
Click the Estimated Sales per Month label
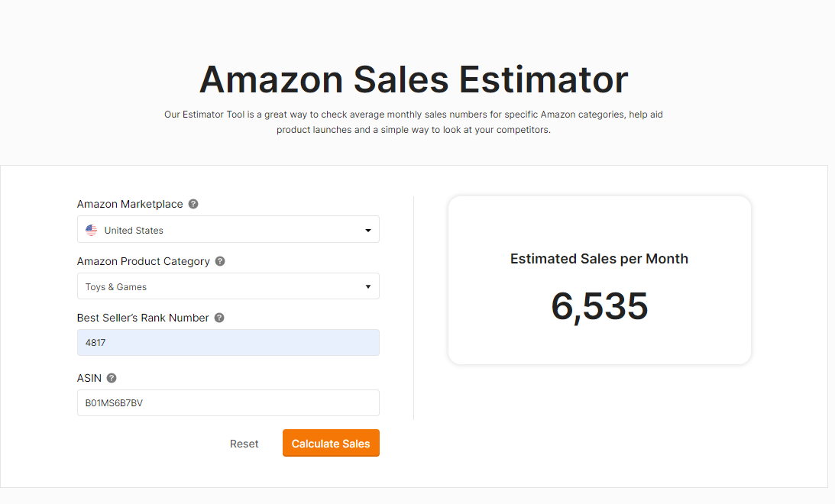[599, 259]
